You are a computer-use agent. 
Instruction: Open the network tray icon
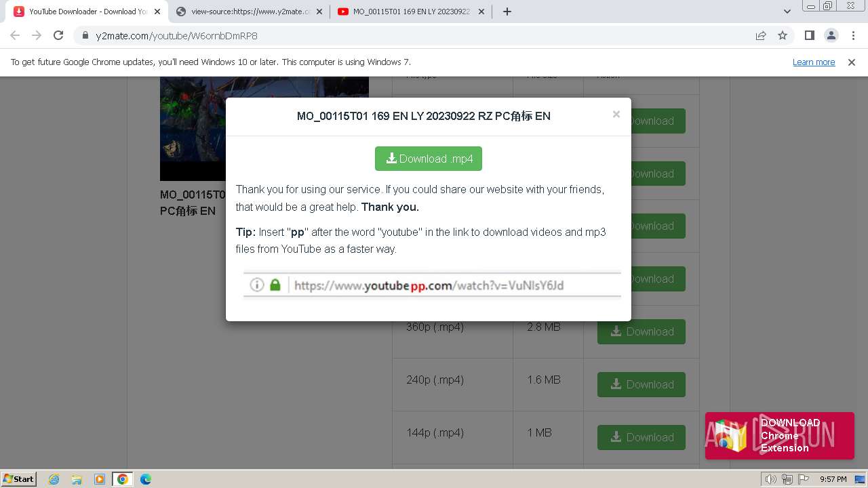(x=787, y=479)
